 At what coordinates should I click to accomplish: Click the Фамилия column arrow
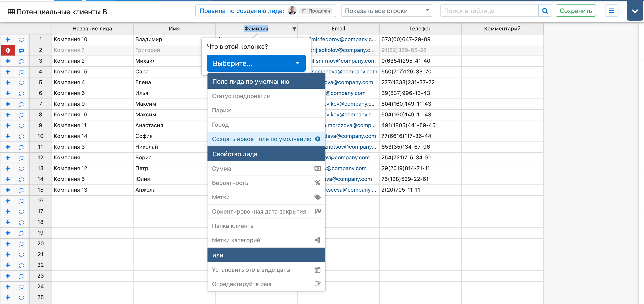click(294, 29)
